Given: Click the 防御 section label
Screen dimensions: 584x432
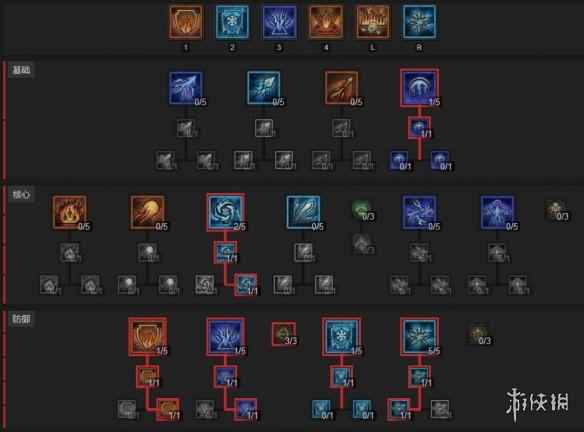Looking at the screenshot, I should pos(21,319).
